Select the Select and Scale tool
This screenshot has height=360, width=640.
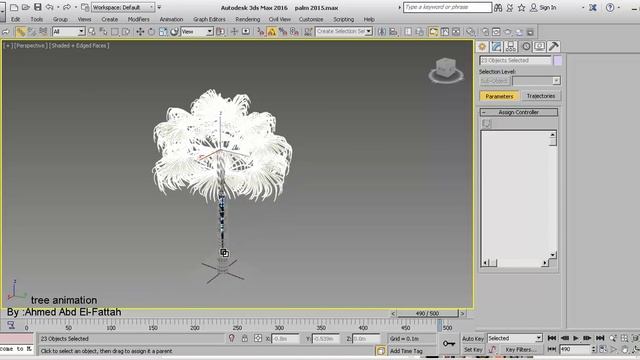162,31
